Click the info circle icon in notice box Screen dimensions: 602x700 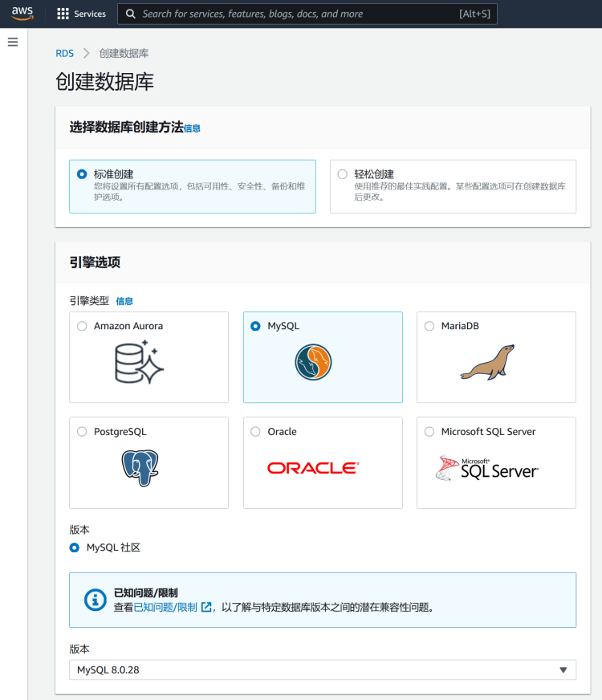[x=96, y=600]
